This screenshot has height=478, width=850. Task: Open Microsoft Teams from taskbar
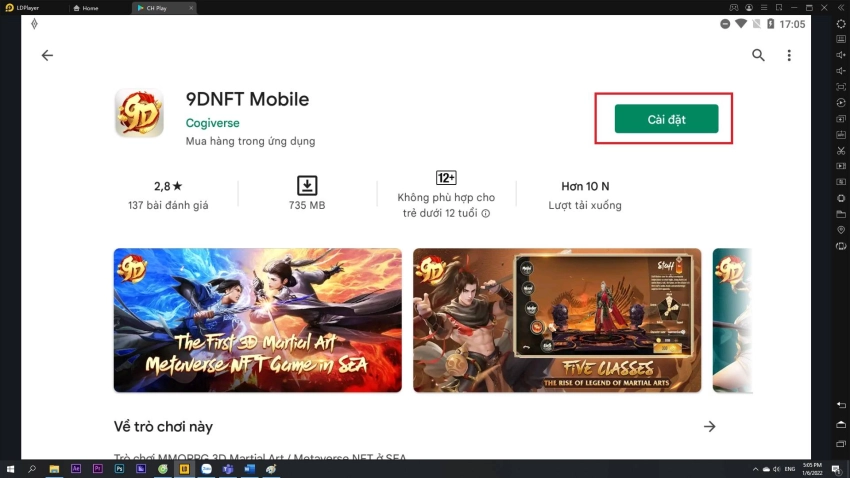pyautogui.click(x=228, y=469)
